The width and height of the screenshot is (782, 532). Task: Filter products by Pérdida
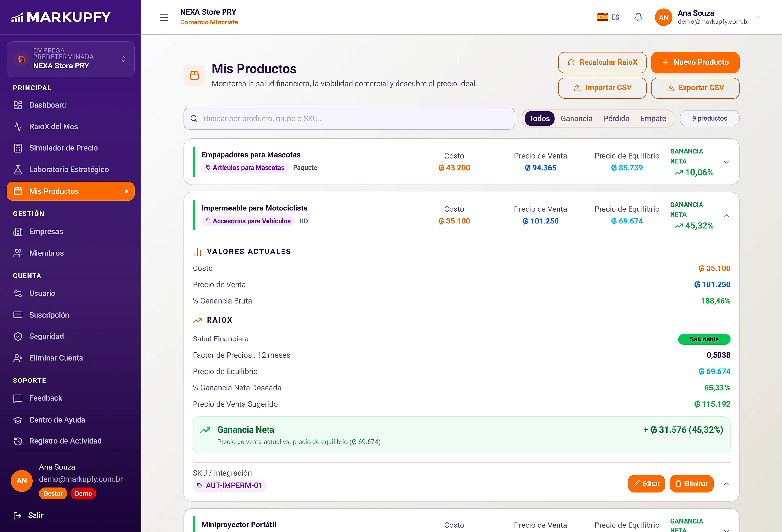(616, 119)
